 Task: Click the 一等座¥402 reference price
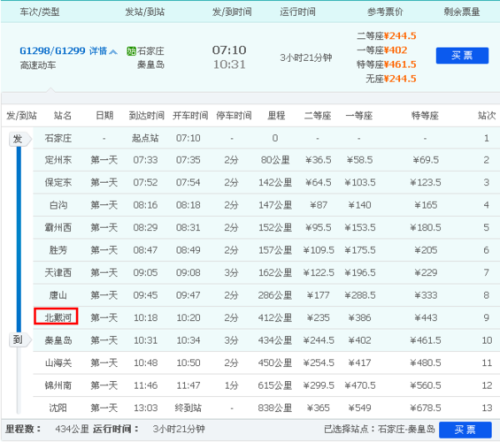coord(382,50)
